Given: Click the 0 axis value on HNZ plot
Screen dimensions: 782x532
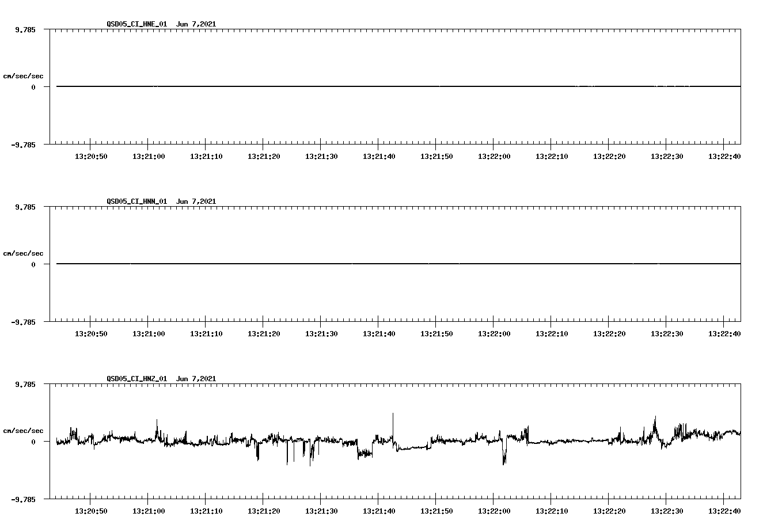Looking at the screenshot, I should 33,442.
